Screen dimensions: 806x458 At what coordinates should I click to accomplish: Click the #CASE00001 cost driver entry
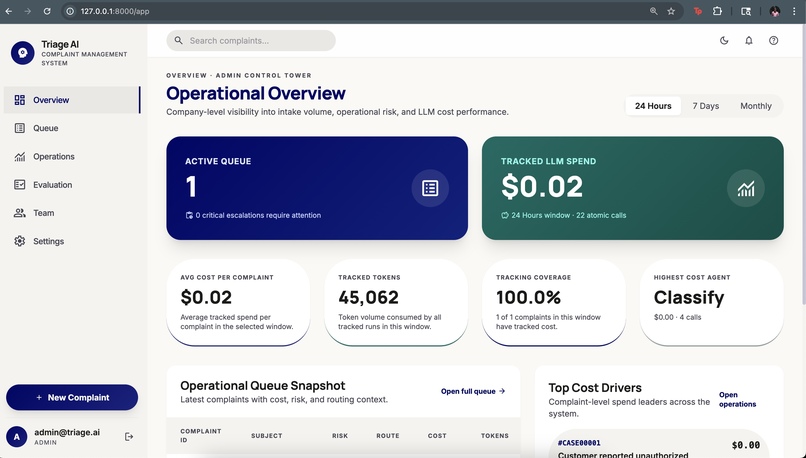click(x=659, y=445)
